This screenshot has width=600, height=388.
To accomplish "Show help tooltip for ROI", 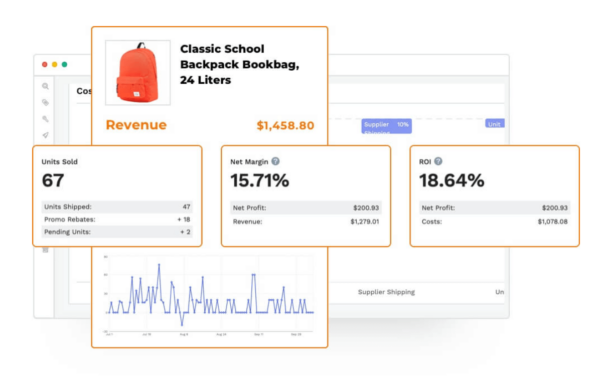I will pyautogui.click(x=439, y=161).
